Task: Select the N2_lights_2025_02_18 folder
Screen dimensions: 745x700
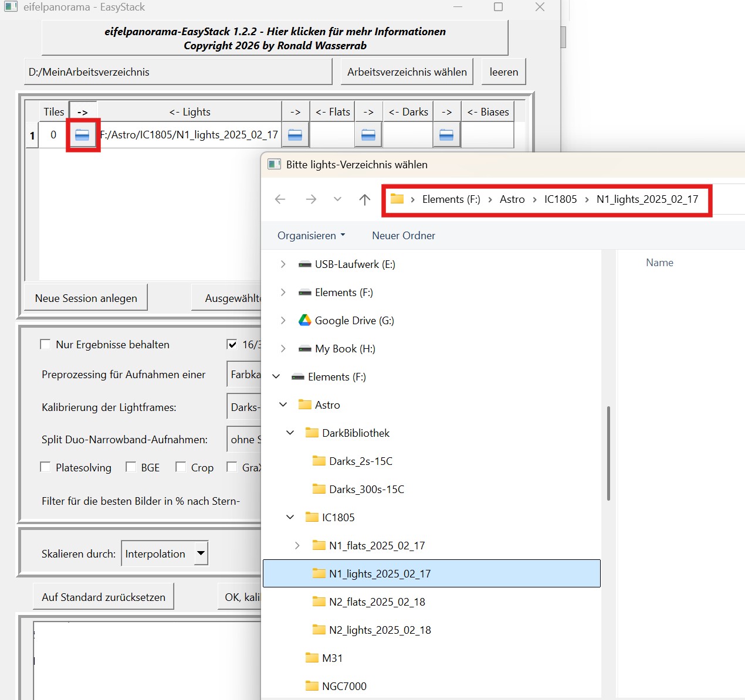Action: tap(380, 630)
